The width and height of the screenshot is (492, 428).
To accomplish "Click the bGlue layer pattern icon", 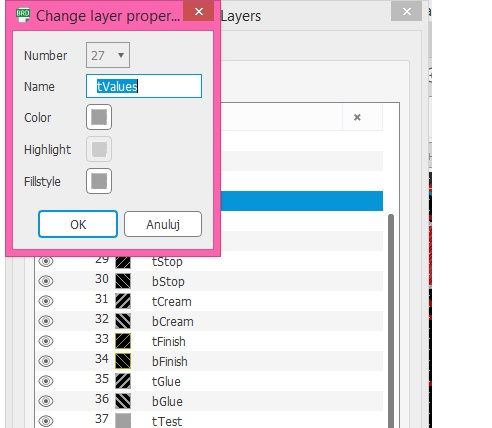I will (x=123, y=401).
